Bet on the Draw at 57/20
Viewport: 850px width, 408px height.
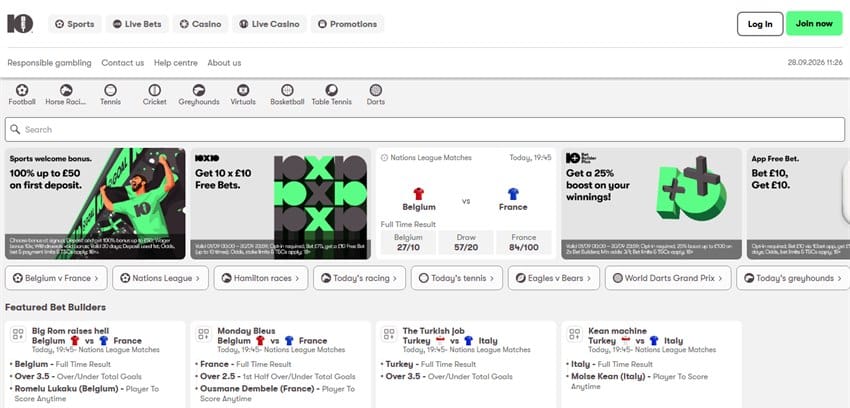click(466, 242)
